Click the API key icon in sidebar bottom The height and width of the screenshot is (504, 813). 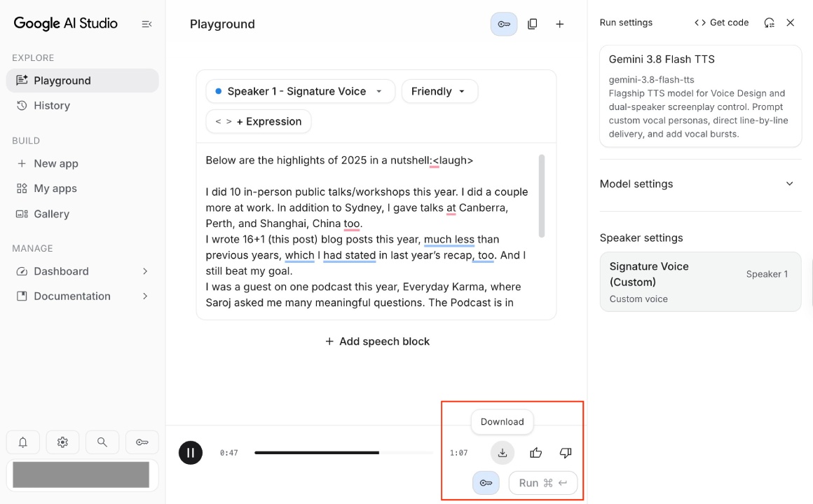(142, 442)
